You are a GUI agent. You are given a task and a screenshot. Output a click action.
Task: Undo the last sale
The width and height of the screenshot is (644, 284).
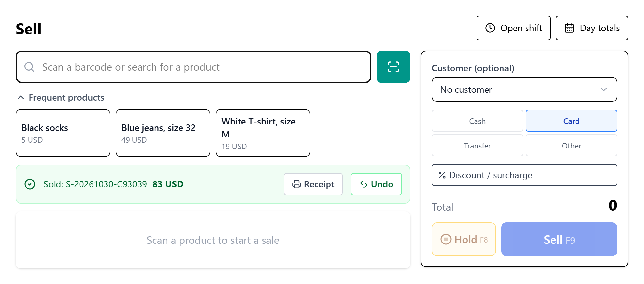point(376,184)
